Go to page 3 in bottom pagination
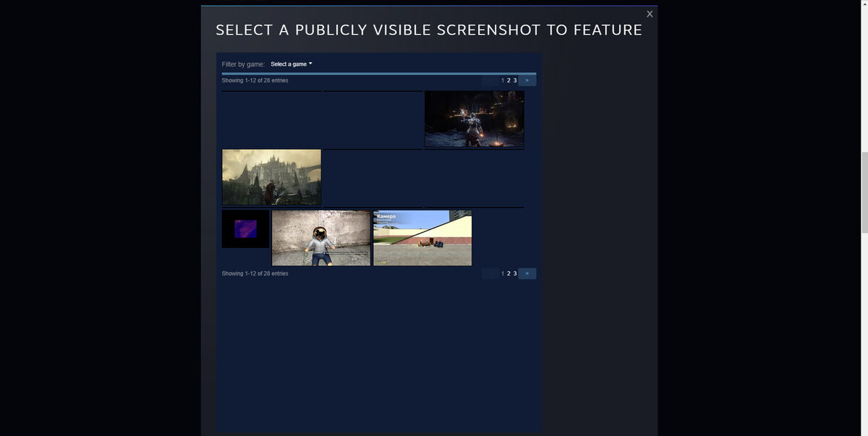Screen dimensions: 868x436 coord(515,273)
